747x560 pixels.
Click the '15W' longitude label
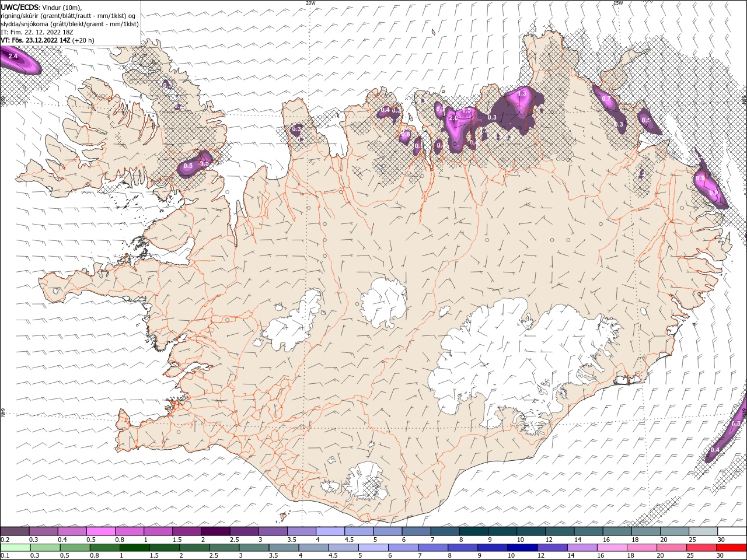[618, 3]
